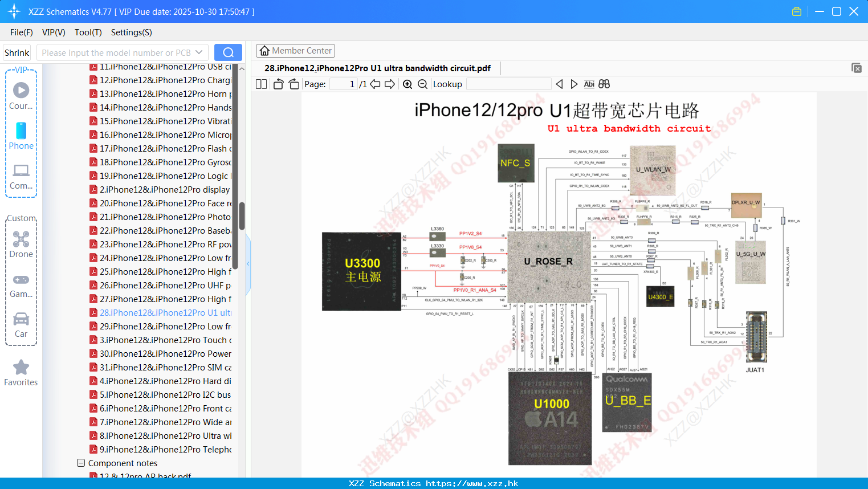The image size is (868, 489).
Task: Open 13.iPhone12&iPhone12Pro Horn file
Action: tap(161, 94)
